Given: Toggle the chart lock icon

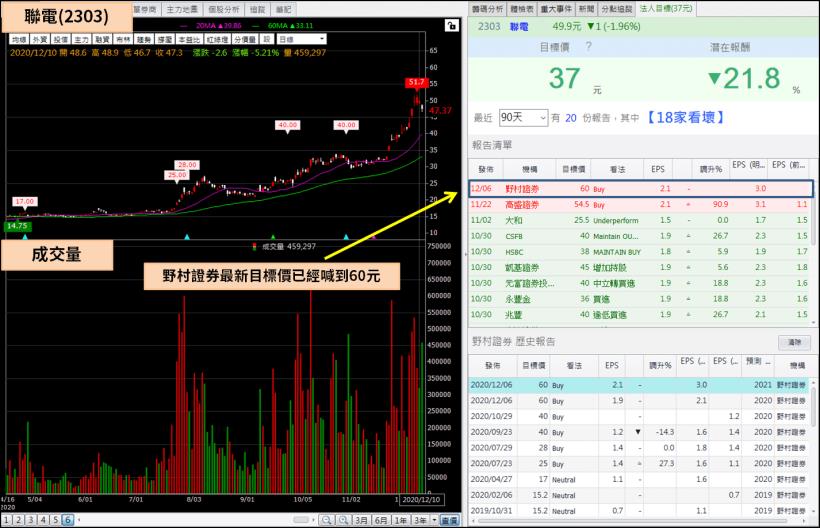Looking at the screenshot, I should pos(452,26).
